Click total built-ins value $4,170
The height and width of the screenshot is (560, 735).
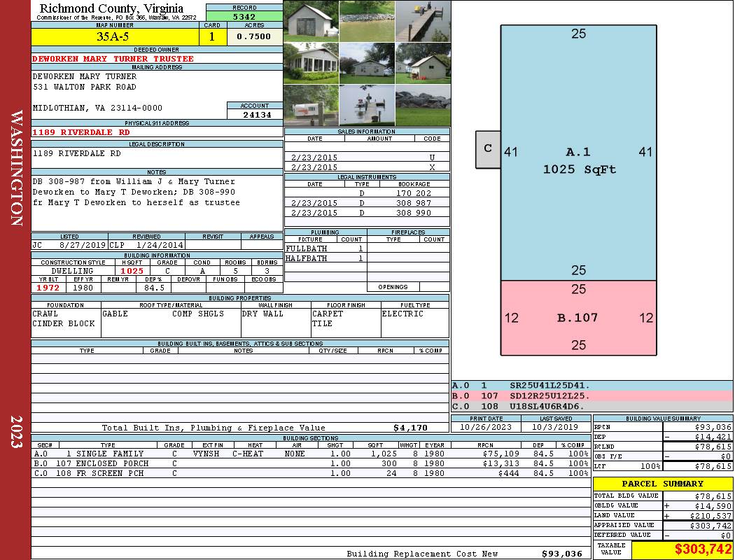(x=410, y=428)
